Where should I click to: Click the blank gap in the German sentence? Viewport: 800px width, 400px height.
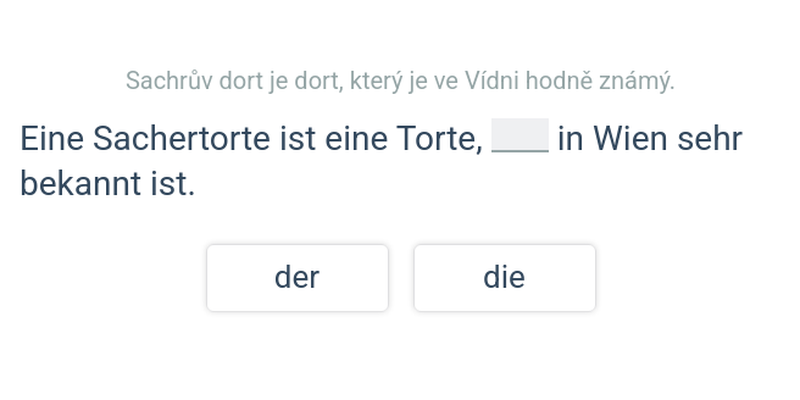point(520,136)
